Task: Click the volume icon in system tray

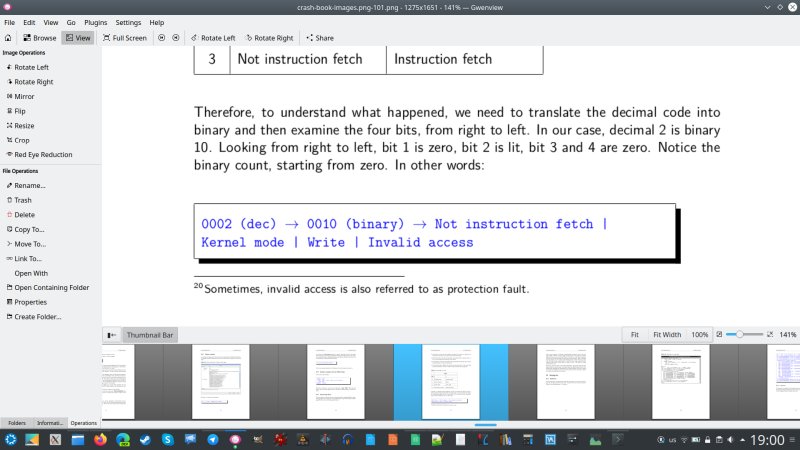Action: click(x=730, y=440)
